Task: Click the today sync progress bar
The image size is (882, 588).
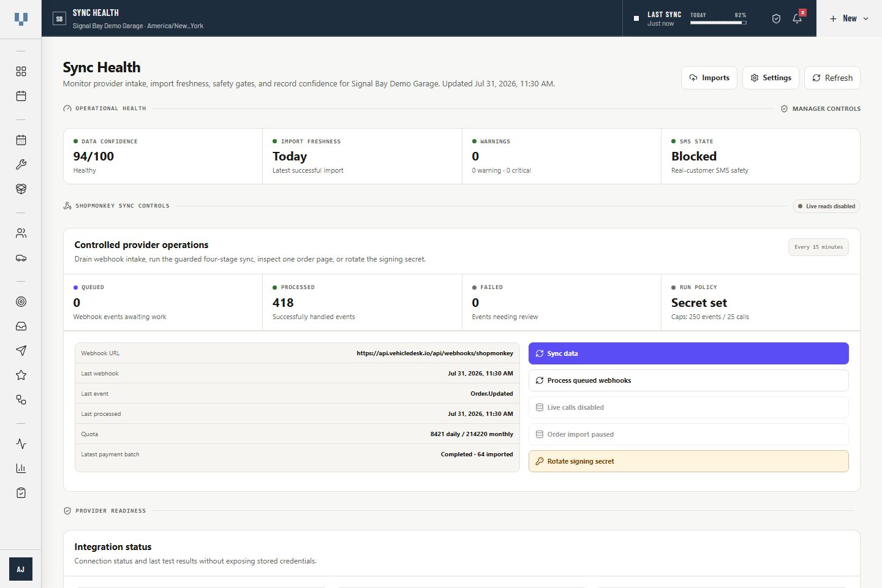Action: pos(718,23)
